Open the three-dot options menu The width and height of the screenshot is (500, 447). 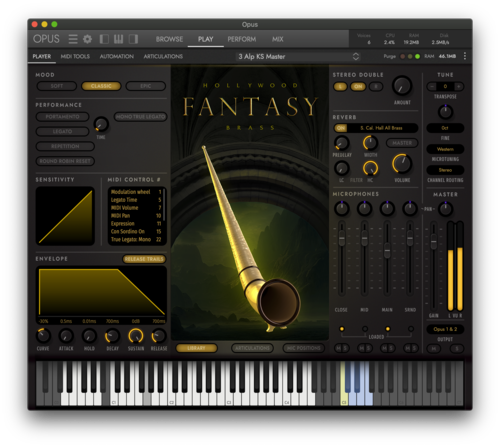point(465,56)
